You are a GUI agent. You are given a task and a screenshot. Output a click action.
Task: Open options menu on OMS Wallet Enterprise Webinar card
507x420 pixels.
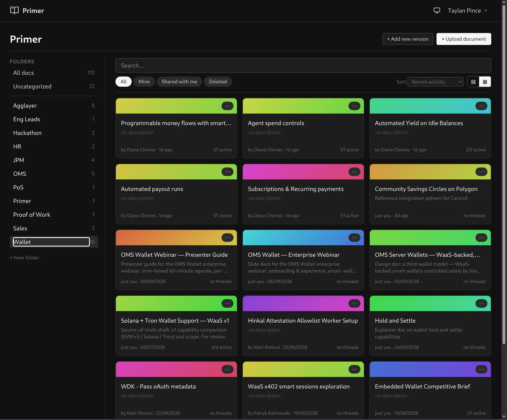click(x=354, y=238)
